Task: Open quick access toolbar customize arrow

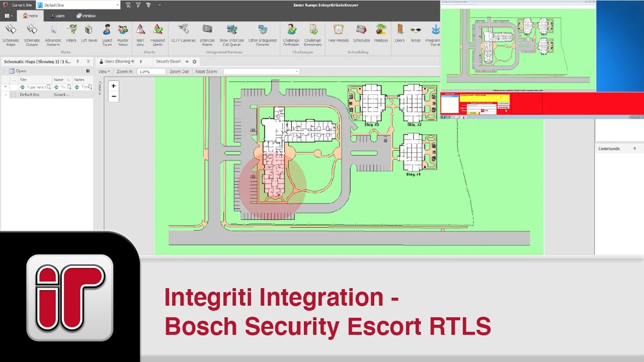Action: pyautogui.click(x=159, y=5)
